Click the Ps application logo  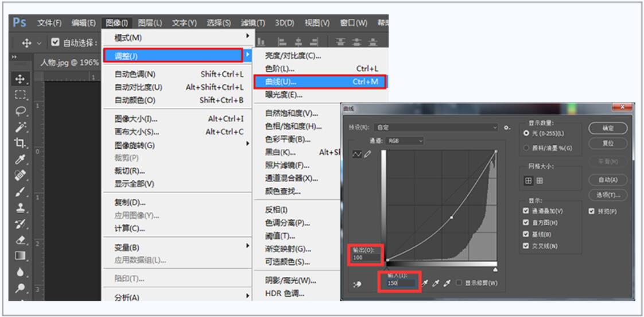click(x=20, y=22)
